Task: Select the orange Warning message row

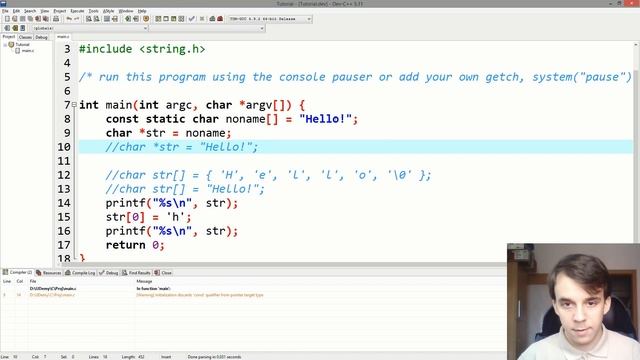Action: pos(200,295)
